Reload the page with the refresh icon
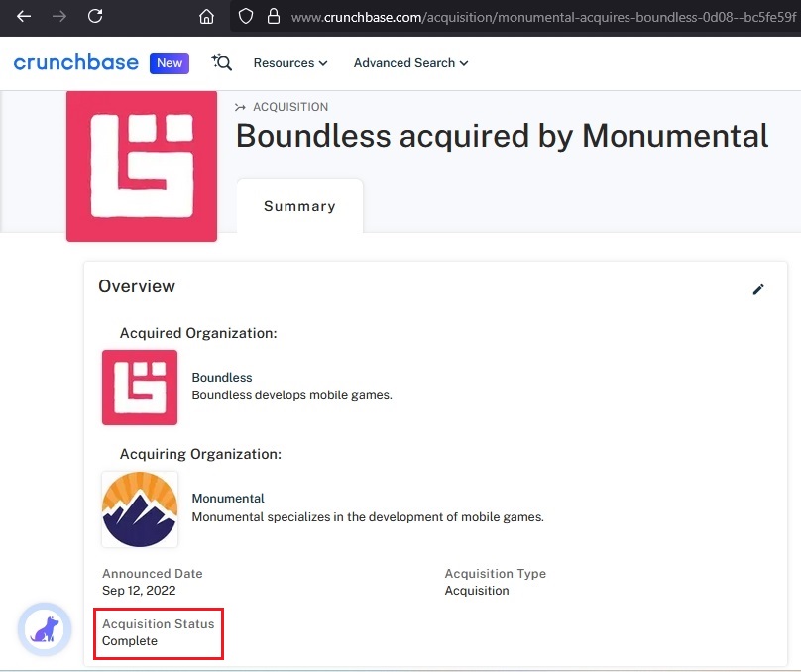This screenshot has height=672, width=801. 95,16
